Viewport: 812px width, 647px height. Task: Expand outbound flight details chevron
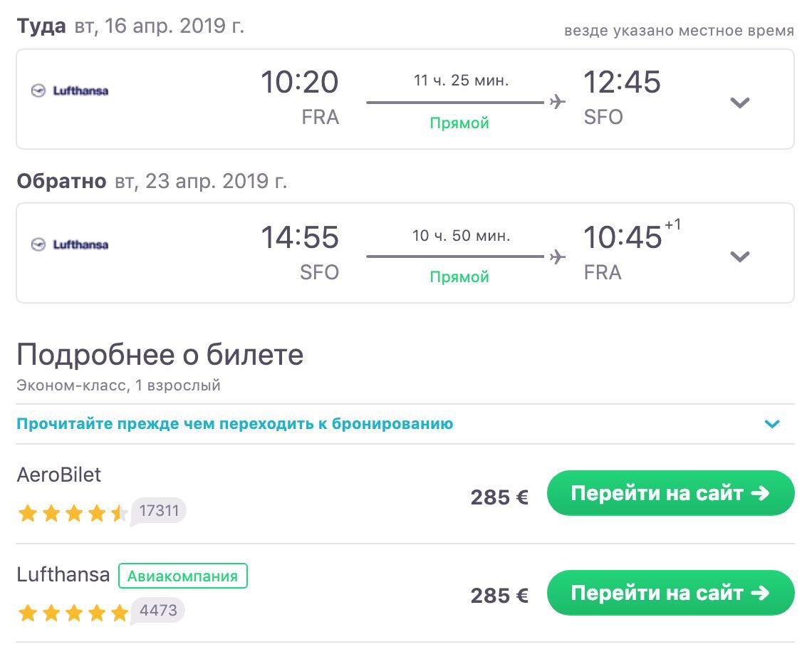740,103
